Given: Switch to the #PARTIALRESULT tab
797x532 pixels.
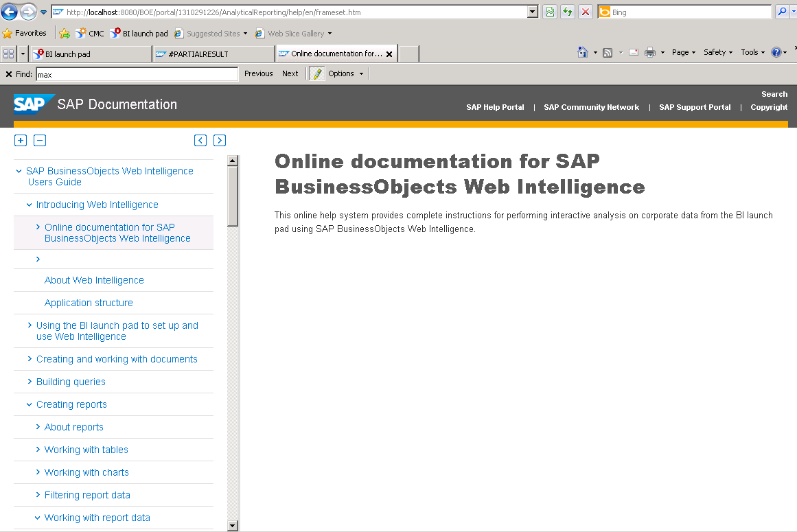Looking at the screenshot, I should click(213, 54).
